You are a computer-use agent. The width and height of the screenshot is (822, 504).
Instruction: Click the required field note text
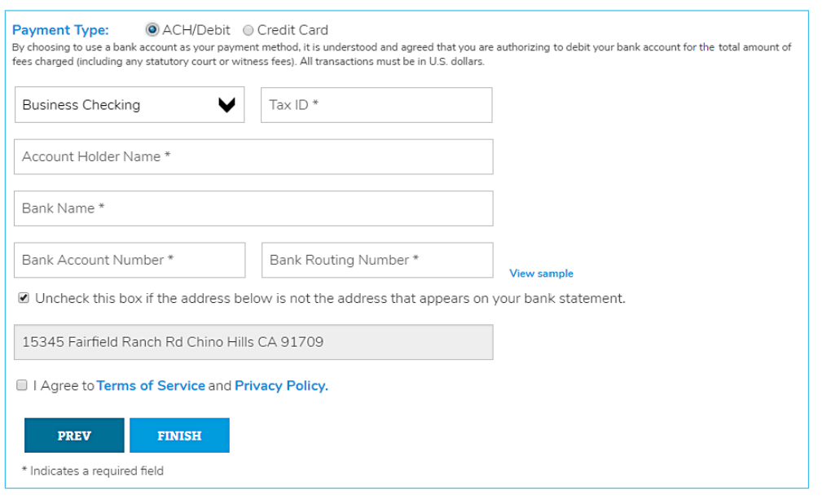pos(93,471)
